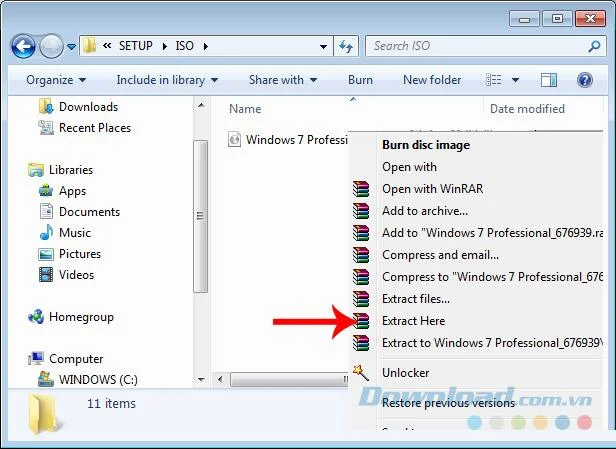The image size is (616, 449).
Task: Click the Back navigation arrow button
Action: 23,46
